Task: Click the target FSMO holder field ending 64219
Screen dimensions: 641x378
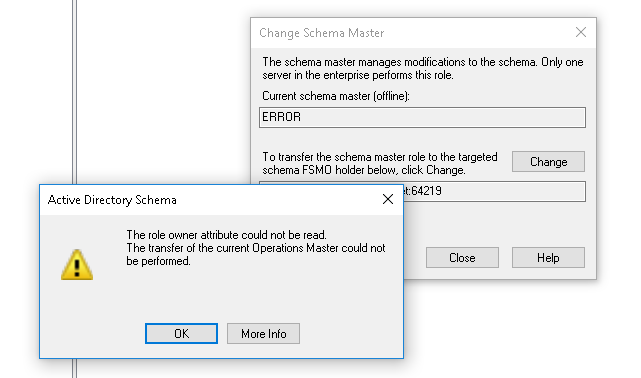Action: coord(494,191)
